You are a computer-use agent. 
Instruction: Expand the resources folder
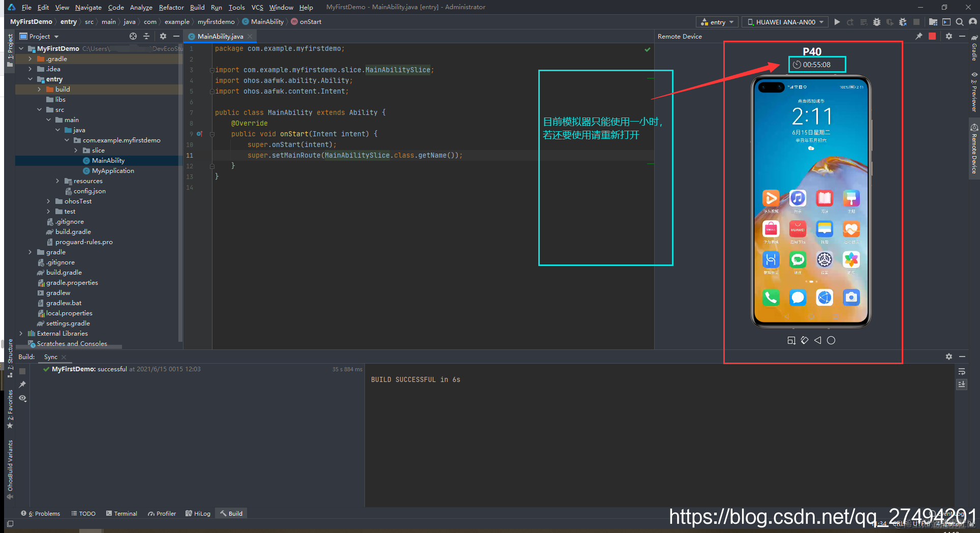pos(58,181)
